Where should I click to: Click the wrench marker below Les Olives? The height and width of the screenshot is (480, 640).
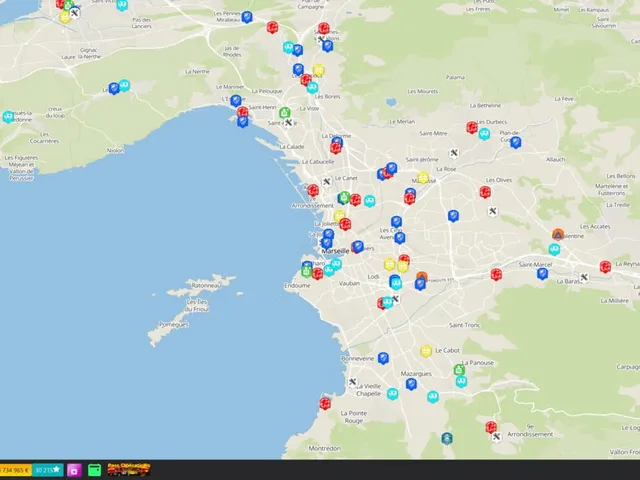[x=493, y=211]
